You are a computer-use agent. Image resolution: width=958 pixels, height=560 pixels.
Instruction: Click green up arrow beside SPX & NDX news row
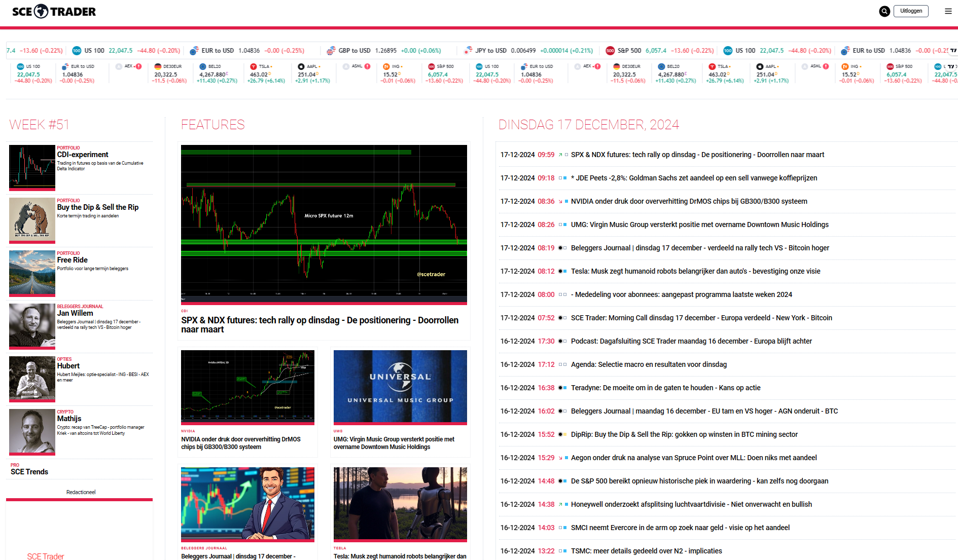tap(560, 155)
